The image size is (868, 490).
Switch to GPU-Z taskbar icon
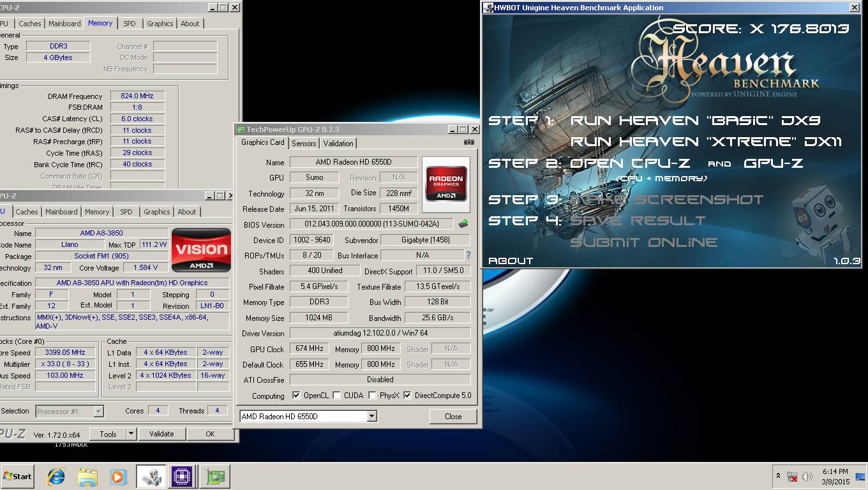coord(214,476)
